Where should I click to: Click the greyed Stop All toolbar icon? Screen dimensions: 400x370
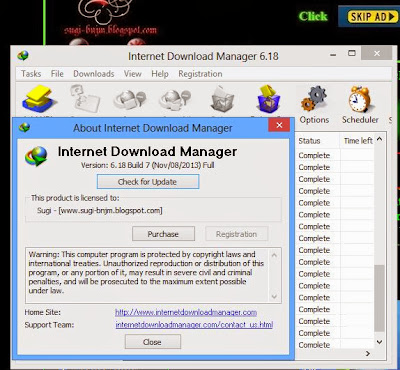pos(175,99)
